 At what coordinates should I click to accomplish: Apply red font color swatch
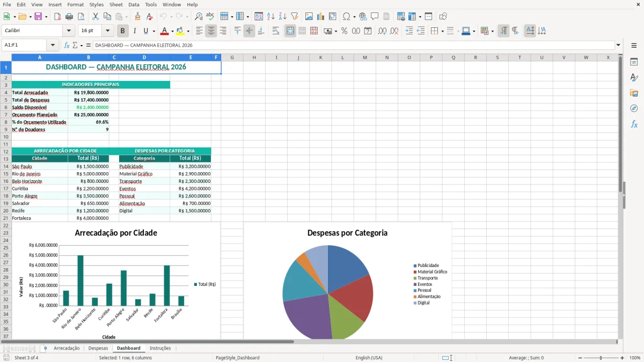(x=165, y=31)
